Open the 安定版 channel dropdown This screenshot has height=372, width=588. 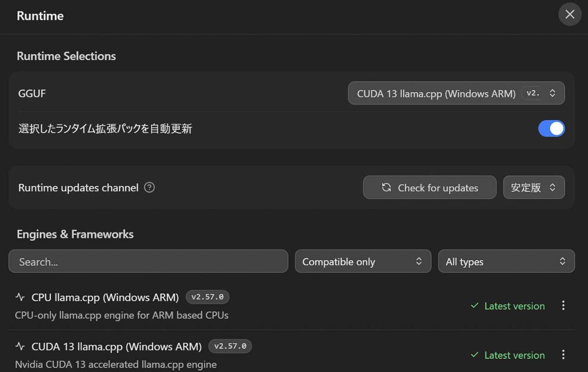(534, 187)
